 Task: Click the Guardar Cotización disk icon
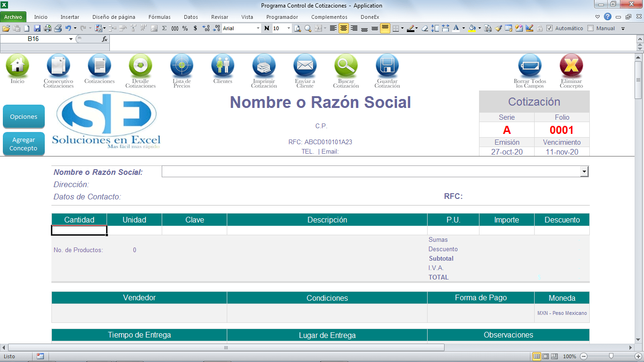pyautogui.click(x=387, y=66)
